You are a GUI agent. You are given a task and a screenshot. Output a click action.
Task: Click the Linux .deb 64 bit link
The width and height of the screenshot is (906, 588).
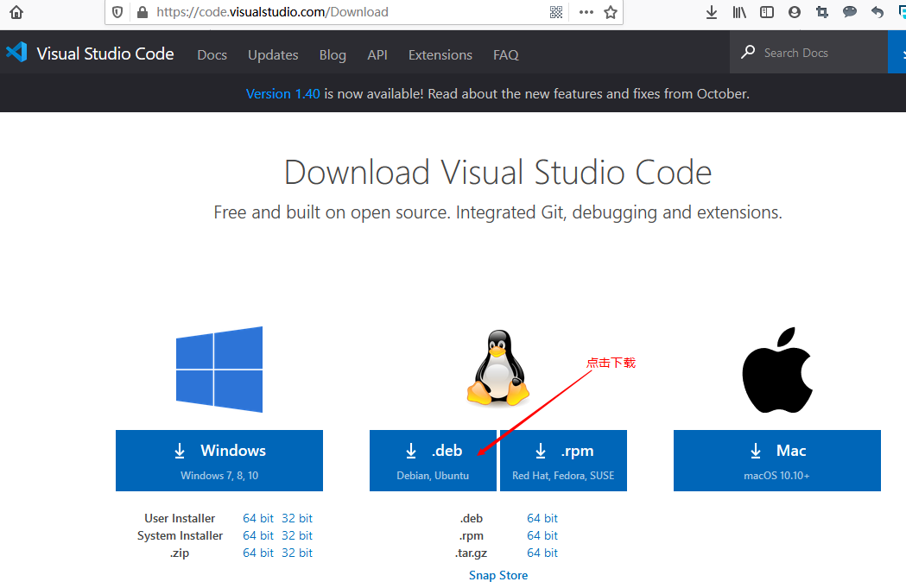(542, 518)
